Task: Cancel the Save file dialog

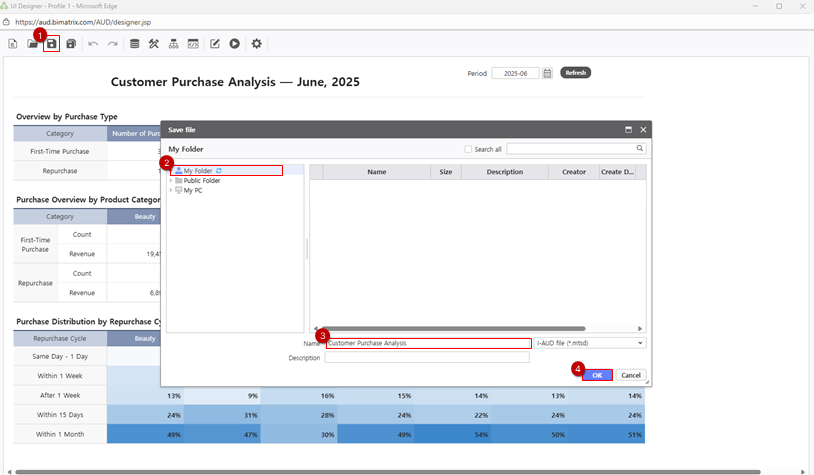Action: coord(630,375)
